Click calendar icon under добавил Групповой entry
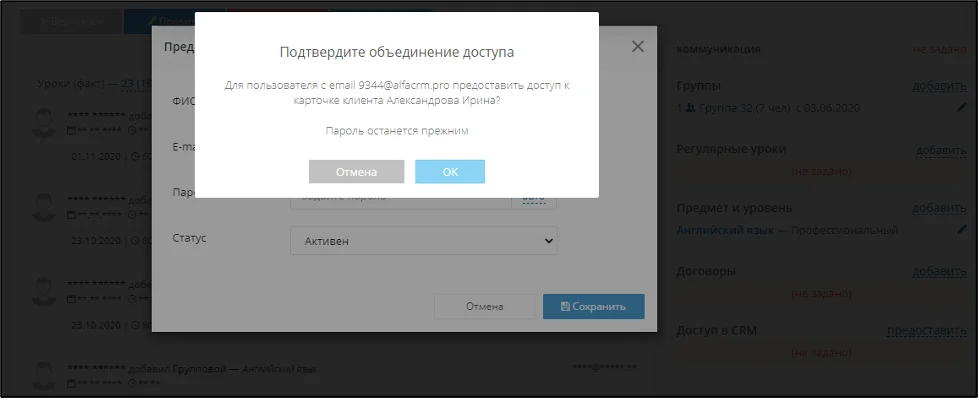979x400 pixels. [71, 383]
